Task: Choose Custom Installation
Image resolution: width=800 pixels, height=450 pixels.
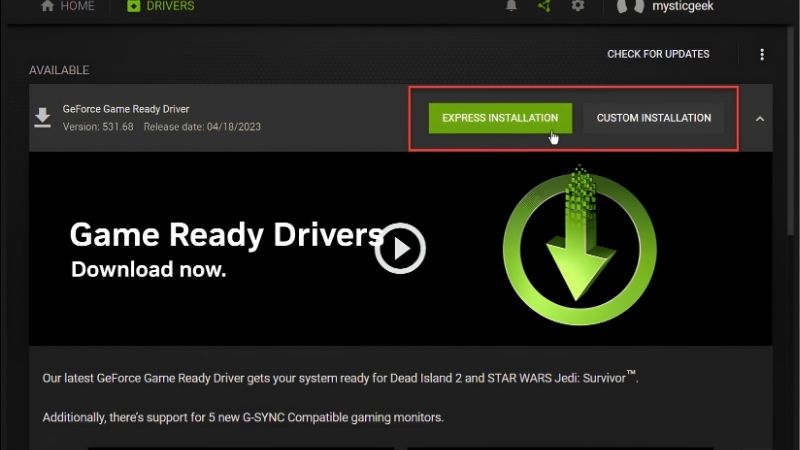Action: (654, 118)
